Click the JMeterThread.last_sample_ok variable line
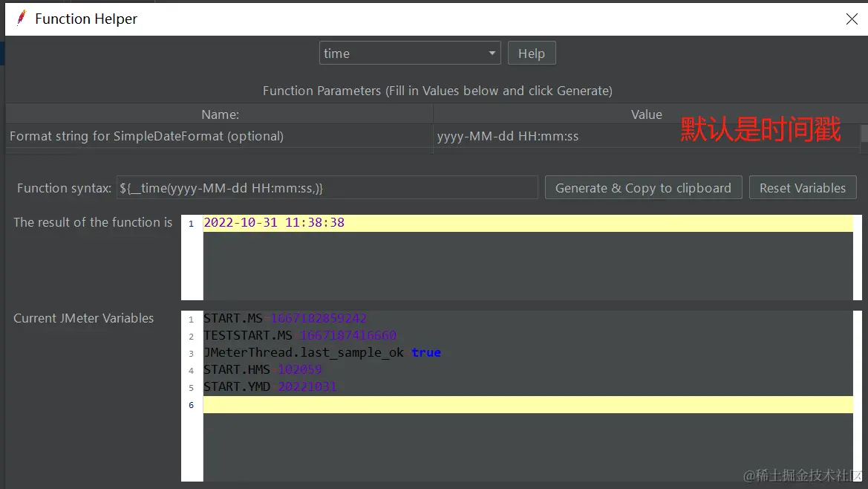This screenshot has width=868, height=489. click(322, 352)
